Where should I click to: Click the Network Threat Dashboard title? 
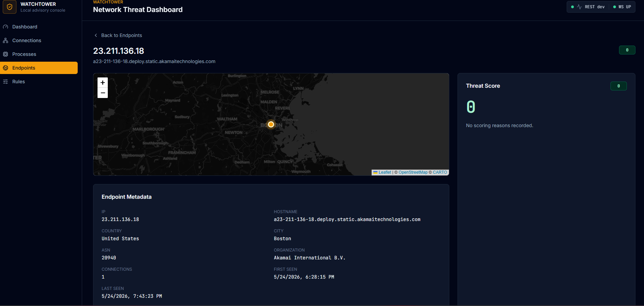coord(138,10)
